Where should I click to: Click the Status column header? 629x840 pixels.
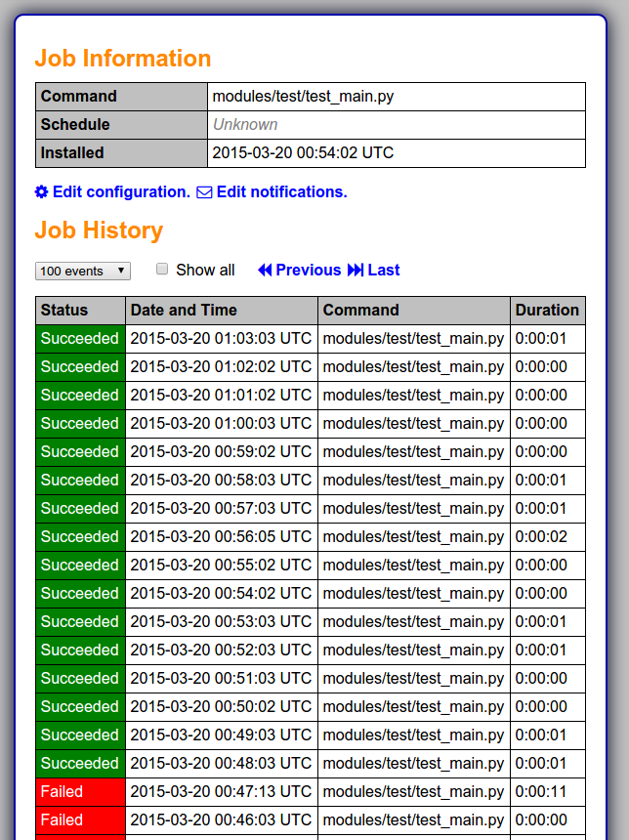tap(80, 311)
